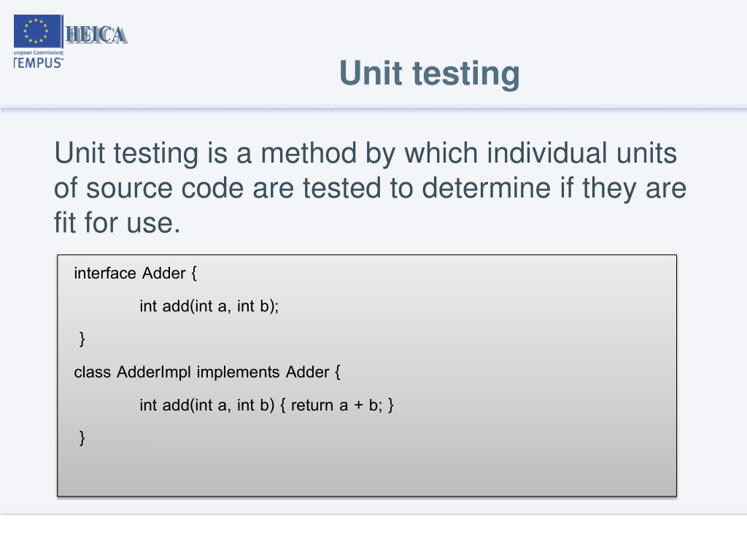The image size is (747, 560).
Task: Click the line 'interface Adder {'
Action: point(135,273)
